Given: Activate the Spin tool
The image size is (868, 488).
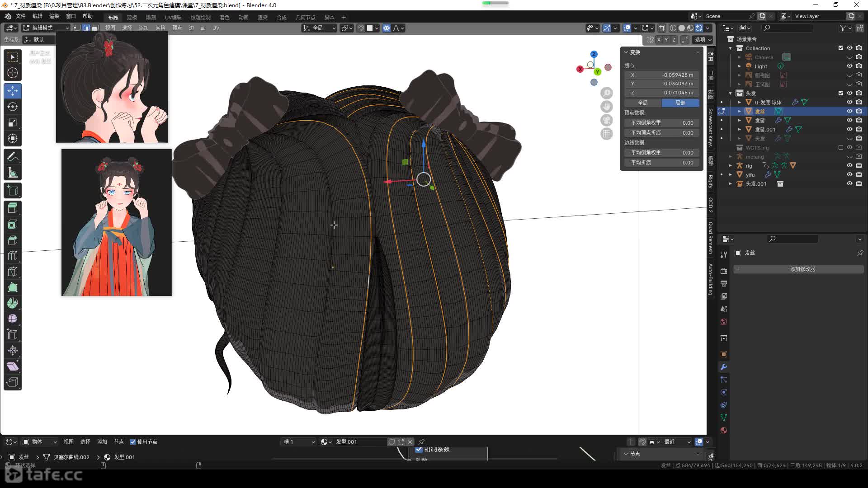Looking at the screenshot, I should (13, 303).
